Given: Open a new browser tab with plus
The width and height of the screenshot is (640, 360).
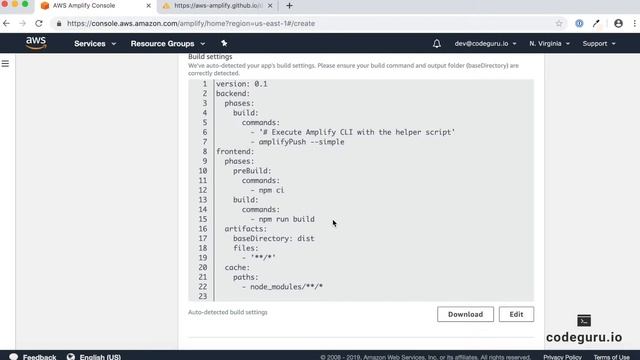Looking at the screenshot, I should [289, 6].
